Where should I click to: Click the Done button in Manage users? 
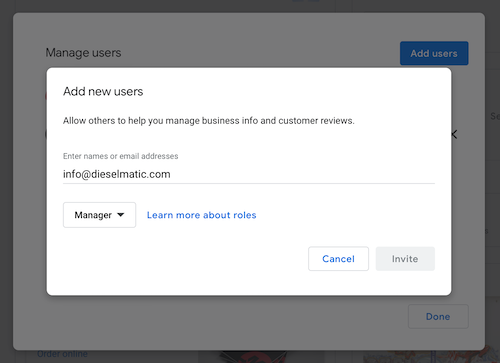pos(438,316)
